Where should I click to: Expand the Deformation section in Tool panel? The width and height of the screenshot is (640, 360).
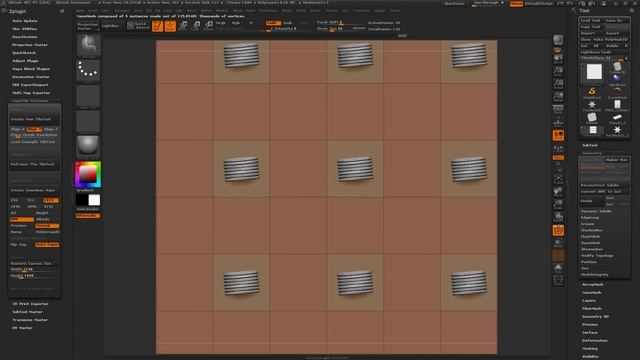point(595,340)
